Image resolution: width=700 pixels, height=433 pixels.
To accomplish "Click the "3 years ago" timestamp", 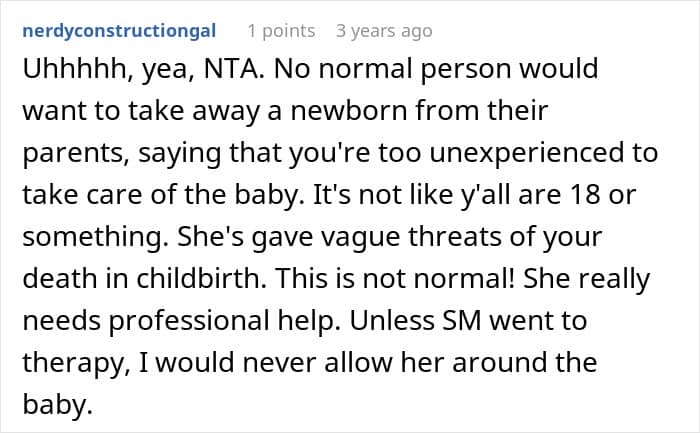I will click(x=384, y=31).
